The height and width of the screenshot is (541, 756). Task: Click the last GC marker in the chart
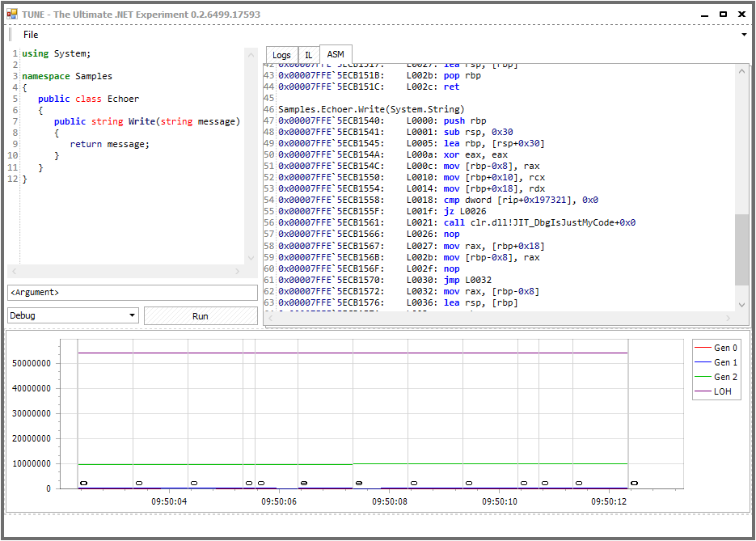[635, 483]
